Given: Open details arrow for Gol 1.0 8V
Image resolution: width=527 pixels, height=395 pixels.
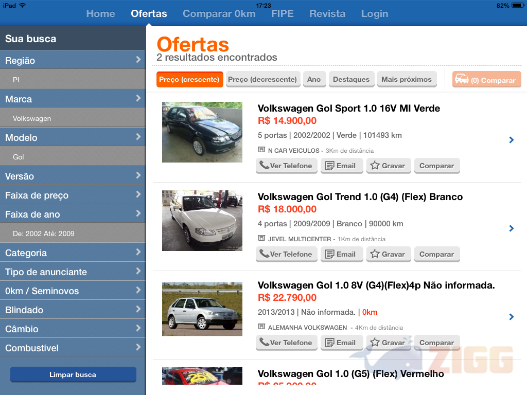Looking at the screenshot, I should tap(512, 317).
